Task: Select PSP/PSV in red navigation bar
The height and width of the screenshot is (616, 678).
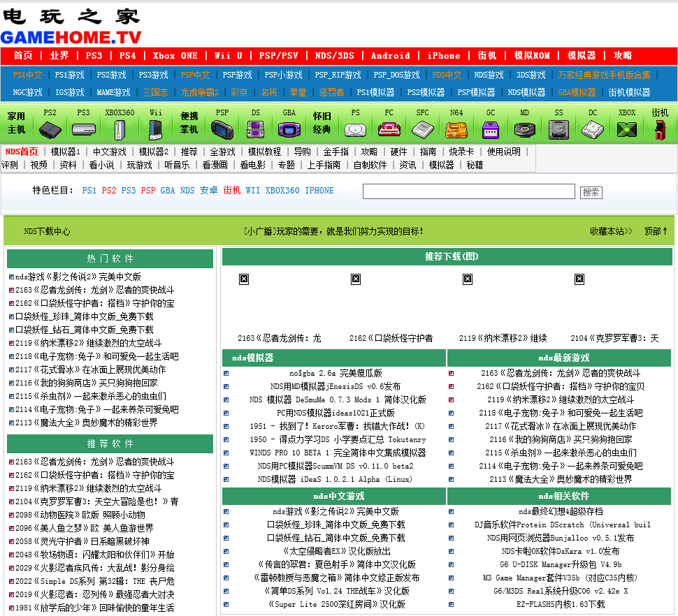Action: (x=278, y=56)
